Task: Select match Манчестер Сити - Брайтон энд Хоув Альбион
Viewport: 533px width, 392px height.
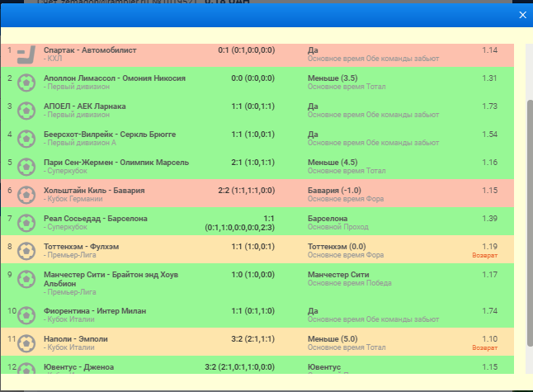Action: (111, 279)
